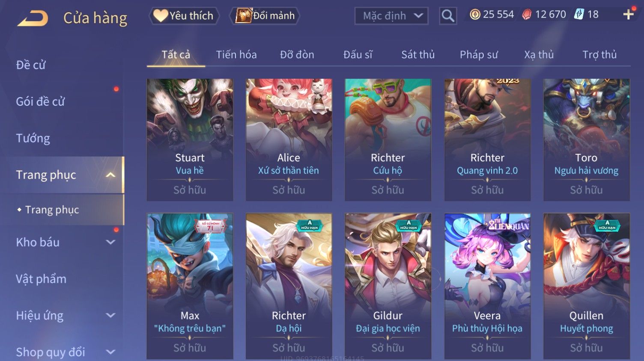Choose the Trang phục sub-item in sidebar
The image size is (644, 361).
point(52,210)
